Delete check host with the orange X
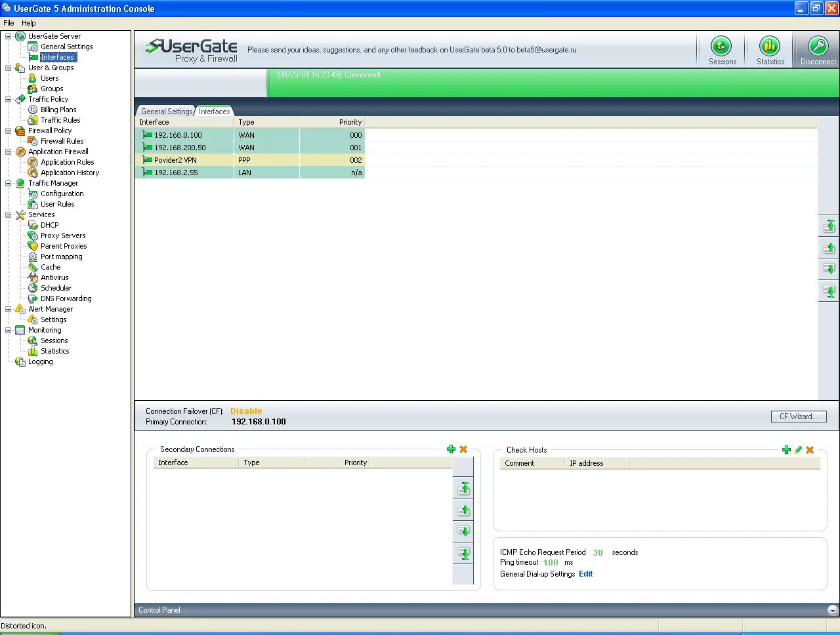The height and width of the screenshot is (635, 840). 810,450
